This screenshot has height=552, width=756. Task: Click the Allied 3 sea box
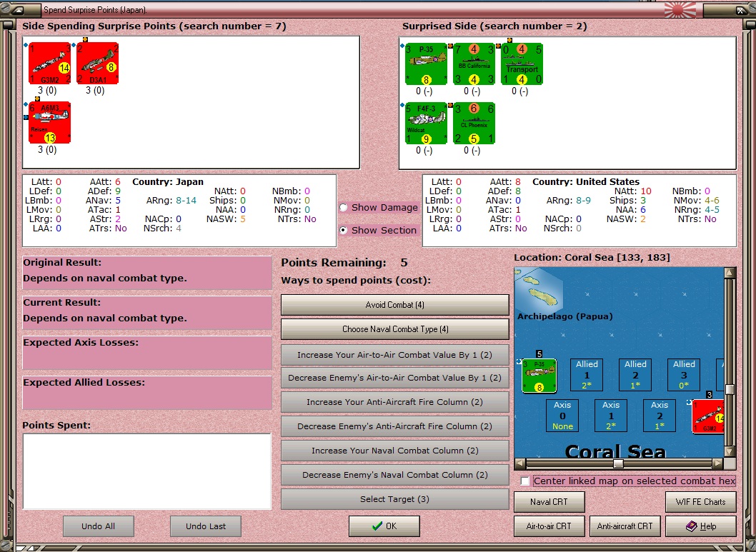click(684, 375)
